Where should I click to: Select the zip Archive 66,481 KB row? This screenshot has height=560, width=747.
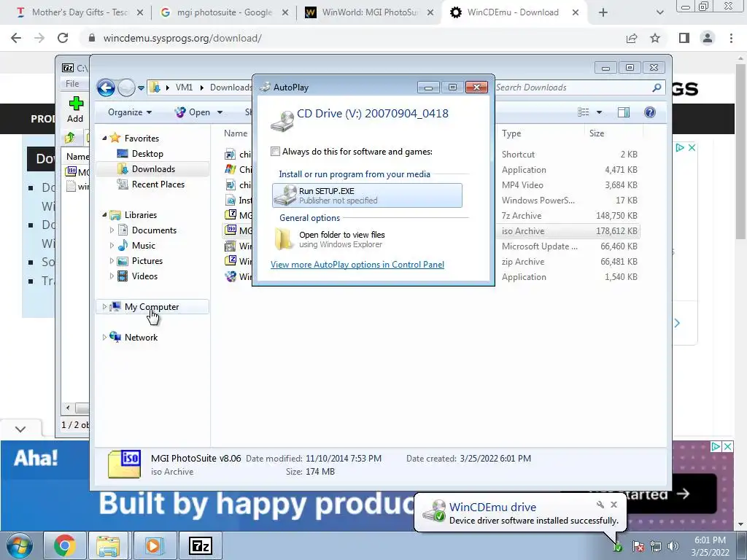point(431,262)
